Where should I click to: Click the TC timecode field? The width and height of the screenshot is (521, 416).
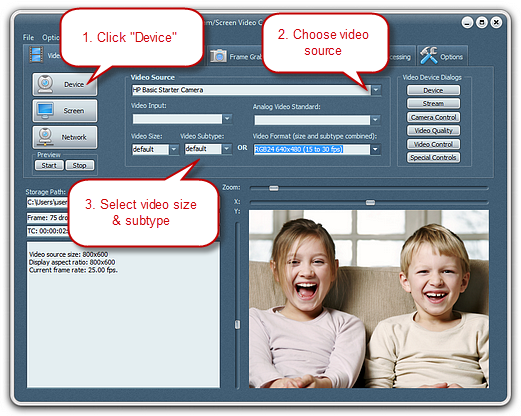47,231
